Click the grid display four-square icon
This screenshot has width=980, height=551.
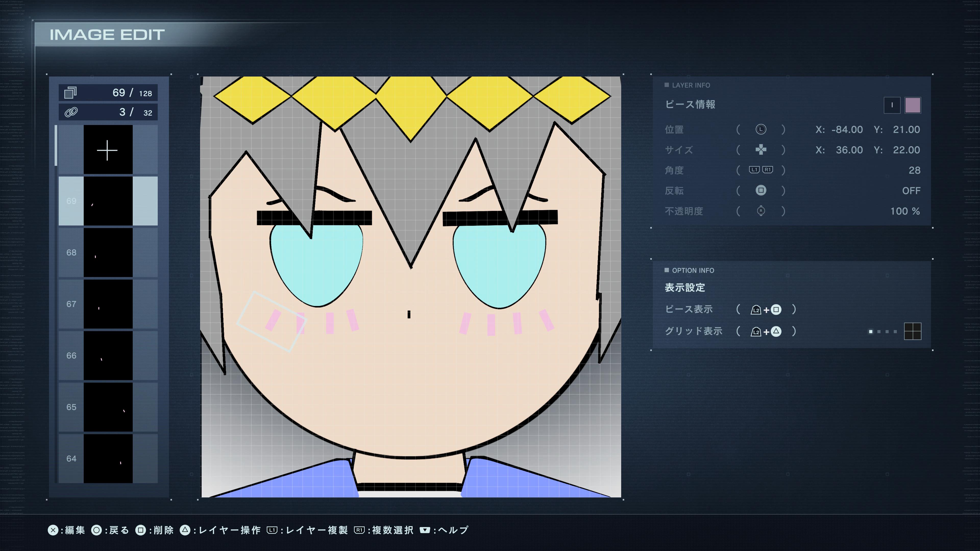[913, 331]
